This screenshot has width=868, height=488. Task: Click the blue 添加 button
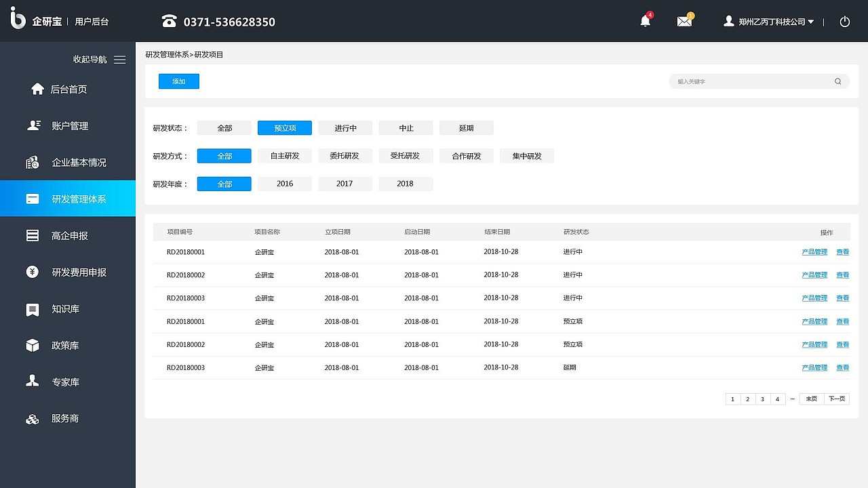pos(179,81)
